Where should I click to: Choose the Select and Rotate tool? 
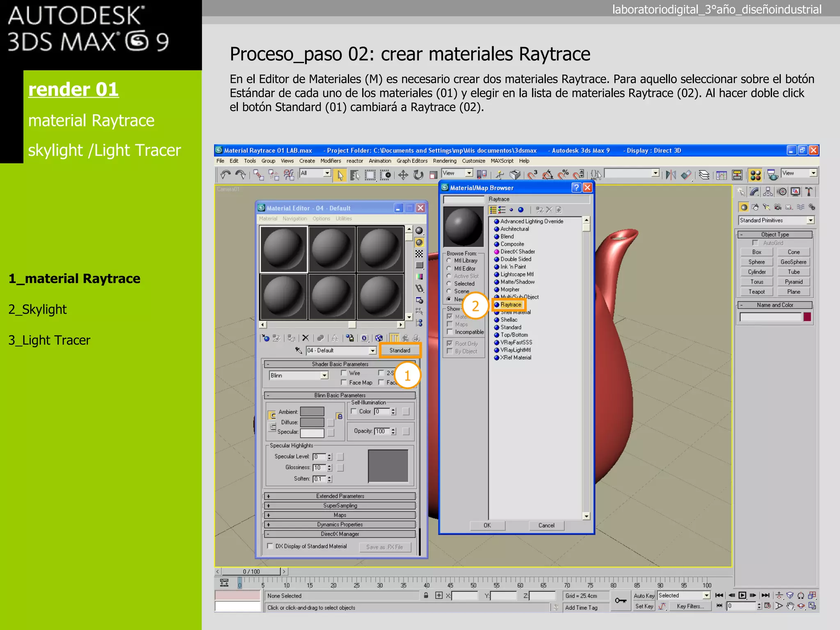pyautogui.click(x=418, y=176)
